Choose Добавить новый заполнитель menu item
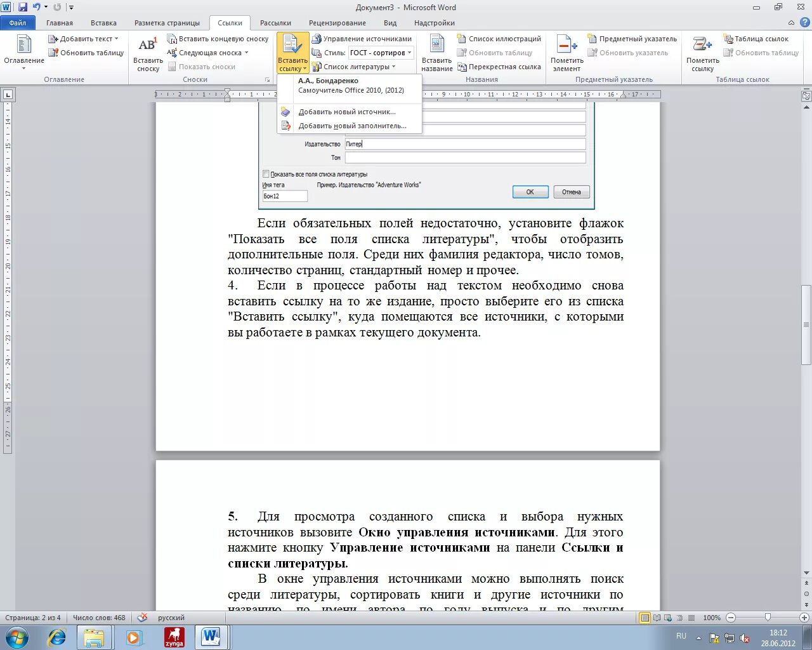The image size is (812, 650). [x=350, y=126]
